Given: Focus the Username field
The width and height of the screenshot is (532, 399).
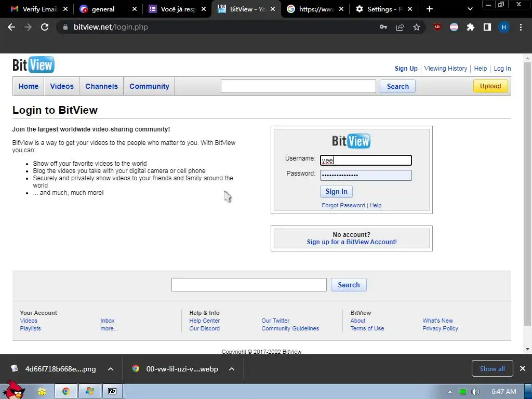Looking at the screenshot, I should [x=366, y=160].
